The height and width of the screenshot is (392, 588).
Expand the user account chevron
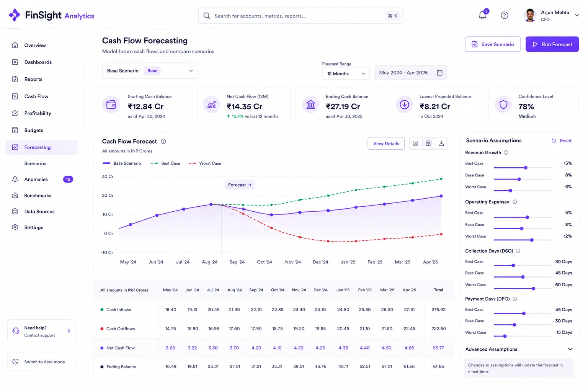(x=577, y=15)
